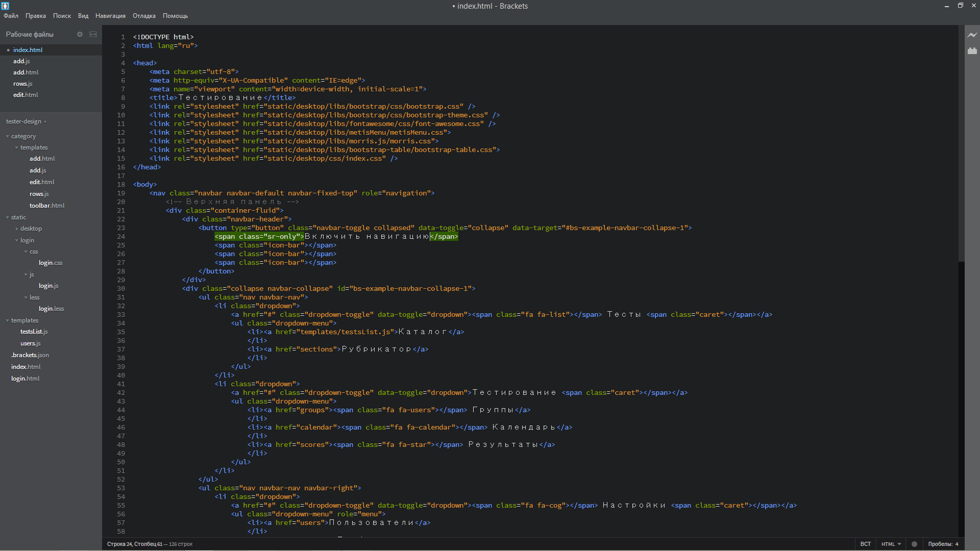
Task: Click the Помощь menu item
Action: tap(175, 15)
